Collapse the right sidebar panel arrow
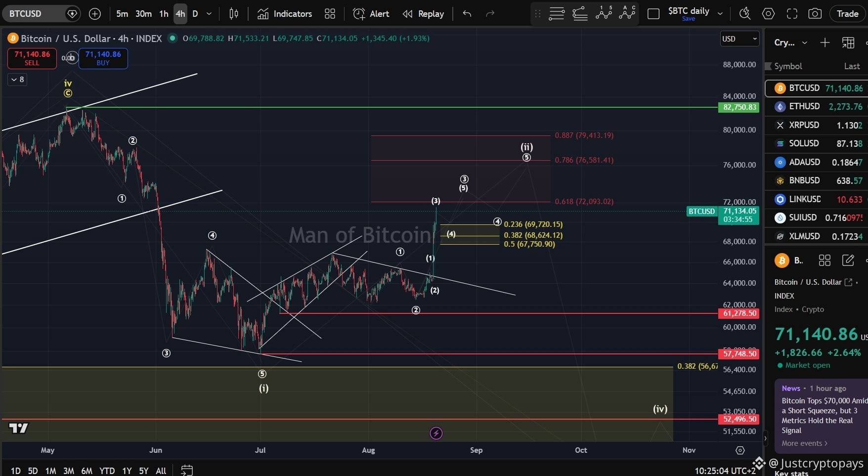The height and width of the screenshot is (476, 868). (x=766, y=437)
